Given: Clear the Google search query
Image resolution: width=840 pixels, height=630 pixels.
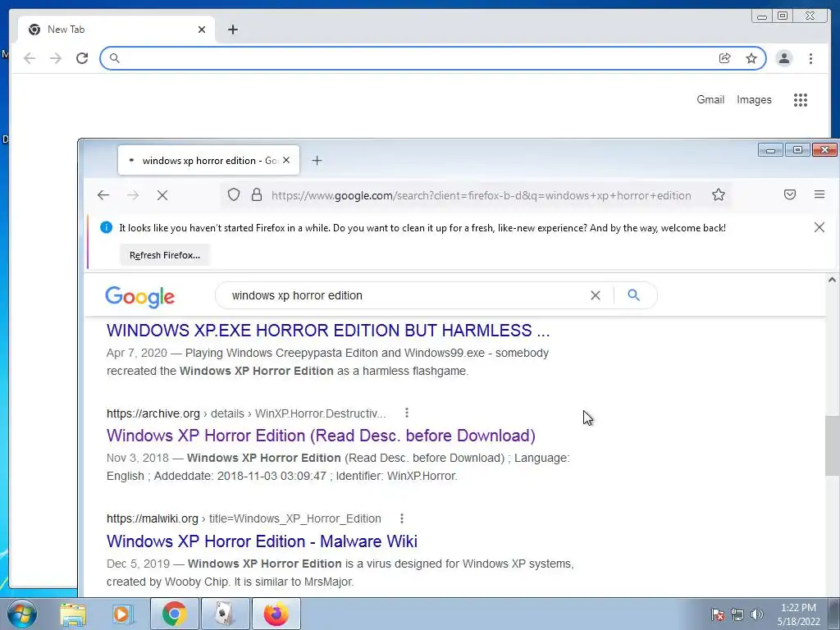Looking at the screenshot, I should click(x=596, y=295).
